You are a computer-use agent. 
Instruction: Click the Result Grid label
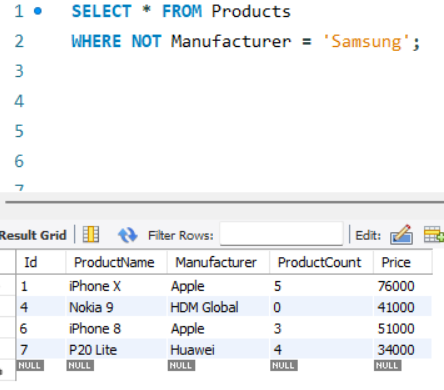tap(33, 235)
